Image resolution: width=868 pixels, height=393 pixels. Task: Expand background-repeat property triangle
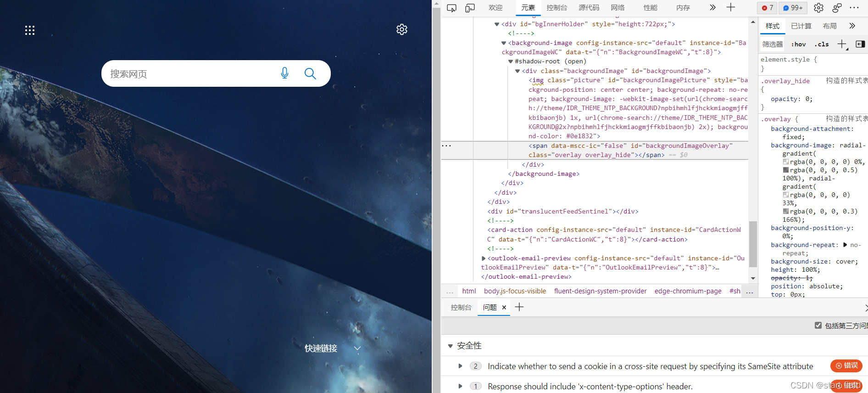pos(845,245)
